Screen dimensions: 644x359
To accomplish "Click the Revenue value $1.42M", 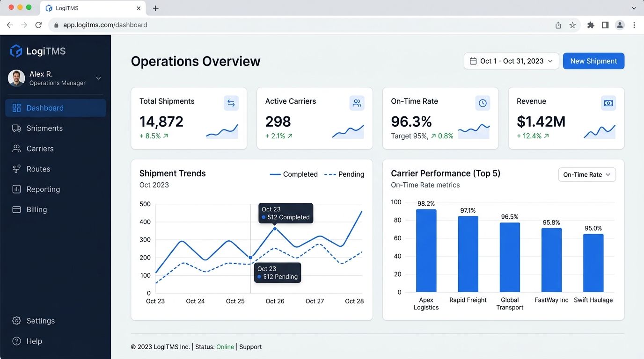I will pos(541,122).
